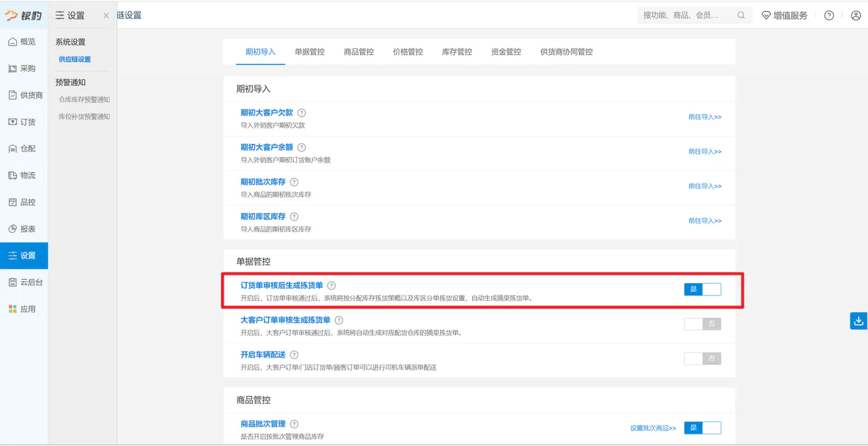Click help icon beside 期初大客户欠款
868x446 pixels.
(302, 113)
